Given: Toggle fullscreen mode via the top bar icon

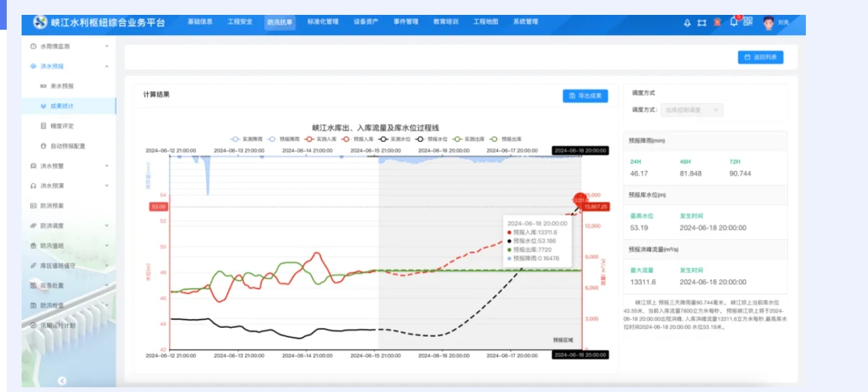Looking at the screenshot, I should 703,22.
